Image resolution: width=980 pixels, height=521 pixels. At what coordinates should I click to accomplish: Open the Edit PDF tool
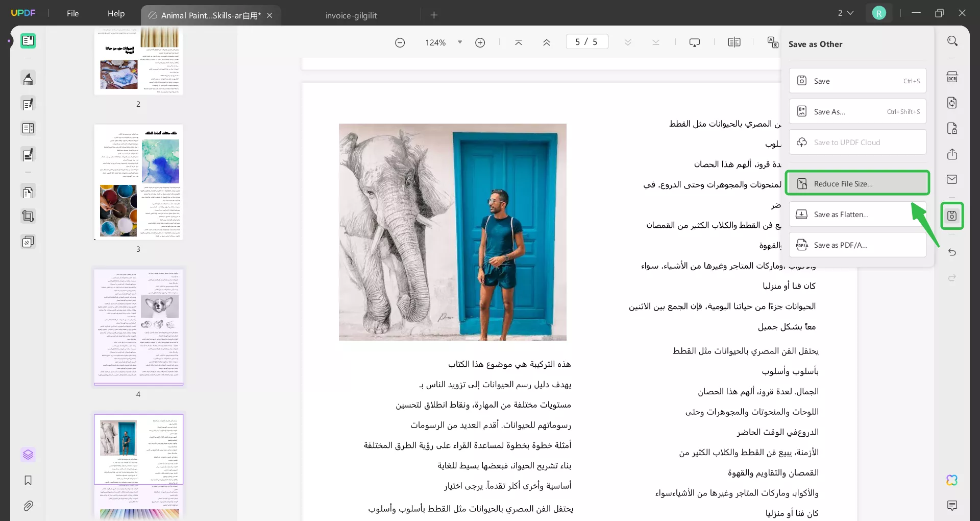pyautogui.click(x=28, y=104)
